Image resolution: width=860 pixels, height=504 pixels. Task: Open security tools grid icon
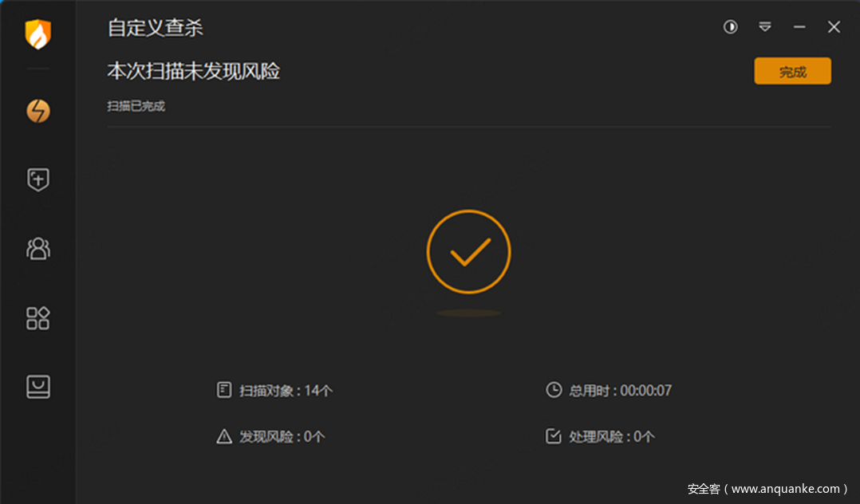click(37, 318)
